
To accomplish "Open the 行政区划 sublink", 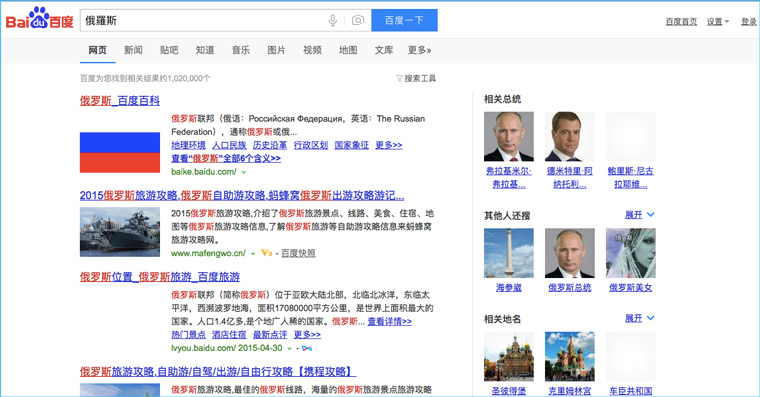I will coord(311,145).
